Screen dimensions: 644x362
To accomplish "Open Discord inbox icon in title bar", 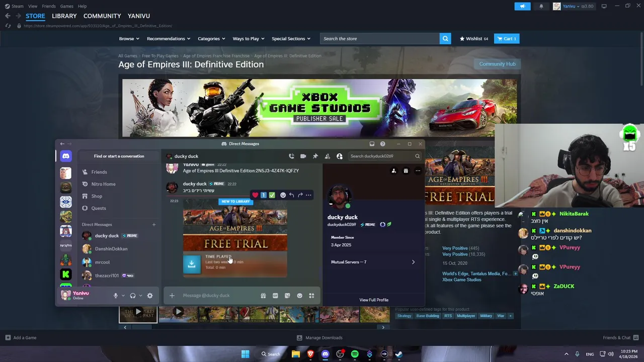I will [x=372, y=144].
